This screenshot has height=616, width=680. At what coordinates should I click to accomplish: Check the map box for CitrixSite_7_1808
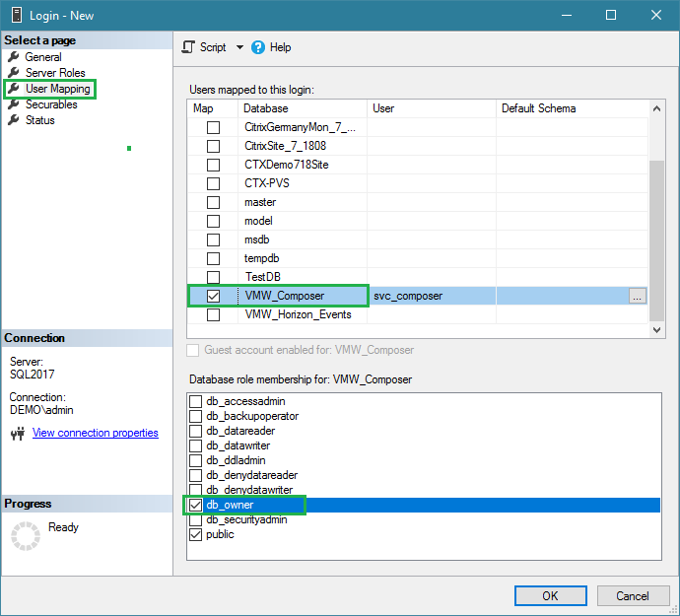click(213, 146)
